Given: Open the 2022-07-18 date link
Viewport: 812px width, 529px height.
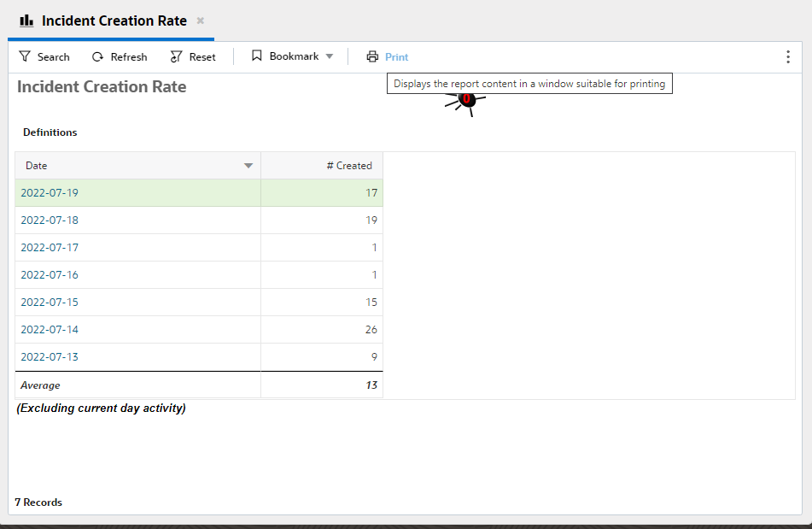Looking at the screenshot, I should click(x=50, y=220).
